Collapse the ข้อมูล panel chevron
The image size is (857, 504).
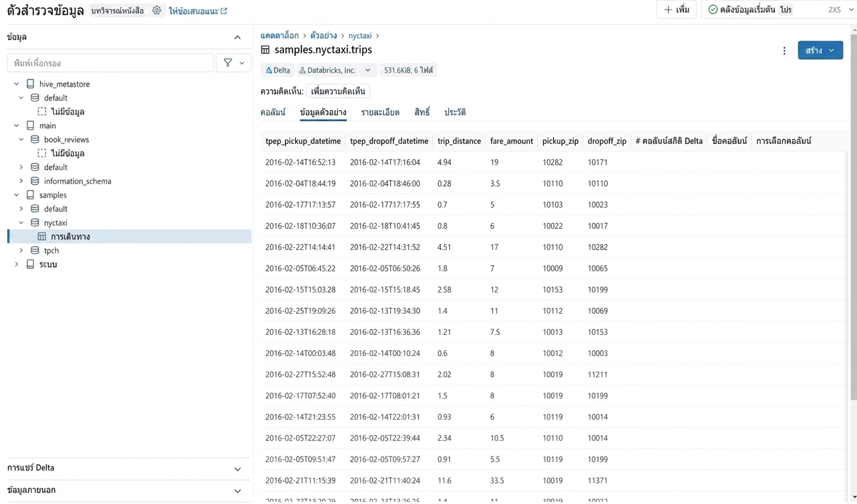tap(237, 37)
